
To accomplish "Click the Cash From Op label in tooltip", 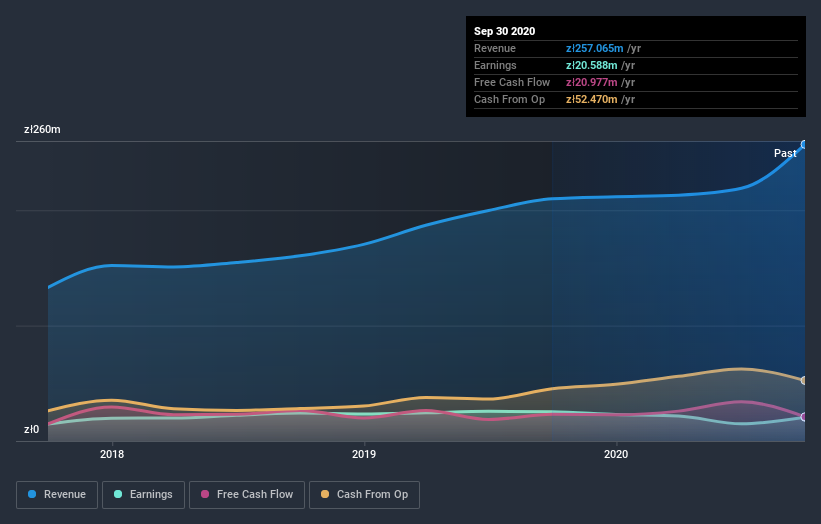I will pyautogui.click(x=509, y=99).
